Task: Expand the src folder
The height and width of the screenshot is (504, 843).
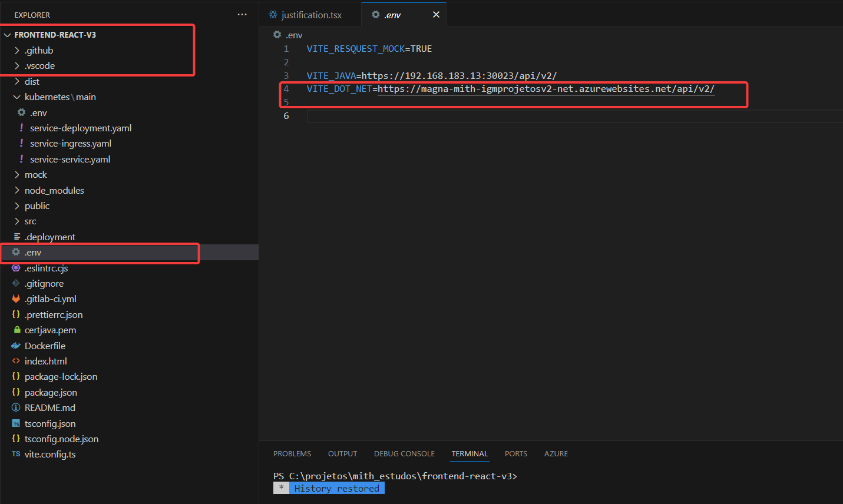Action: [17, 221]
